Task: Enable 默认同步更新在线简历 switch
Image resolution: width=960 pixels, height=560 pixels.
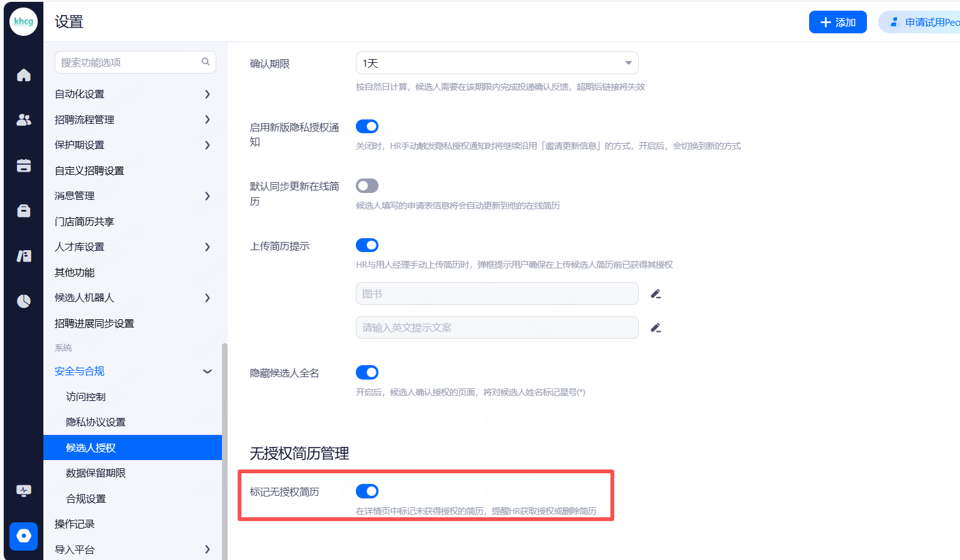Action: pos(367,186)
